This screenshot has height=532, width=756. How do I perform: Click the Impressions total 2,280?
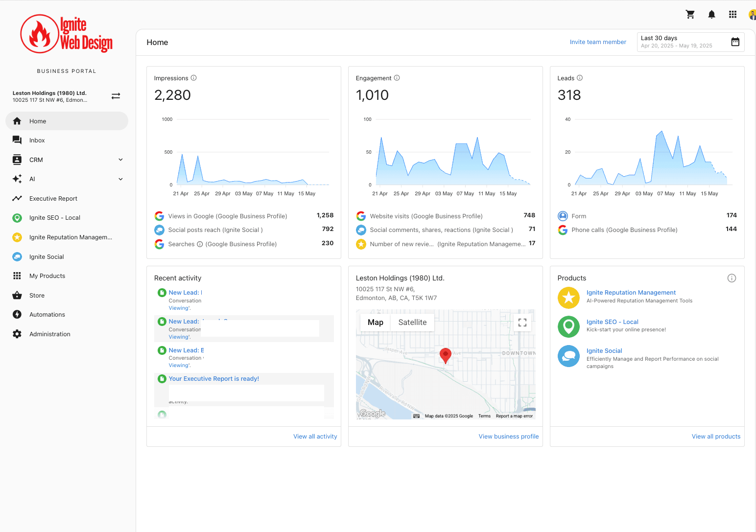(172, 95)
